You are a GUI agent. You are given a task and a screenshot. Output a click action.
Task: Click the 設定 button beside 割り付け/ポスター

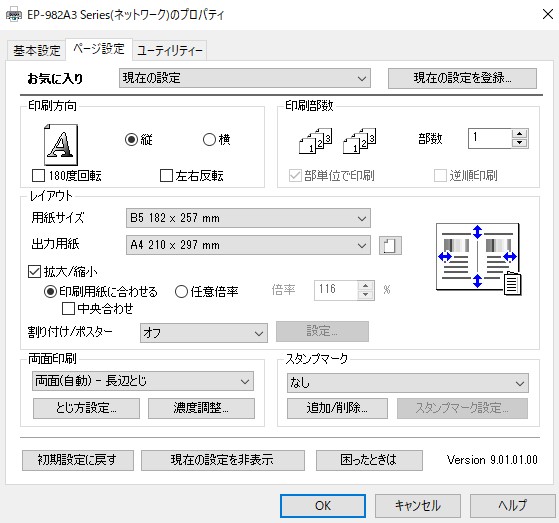point(322,331)
